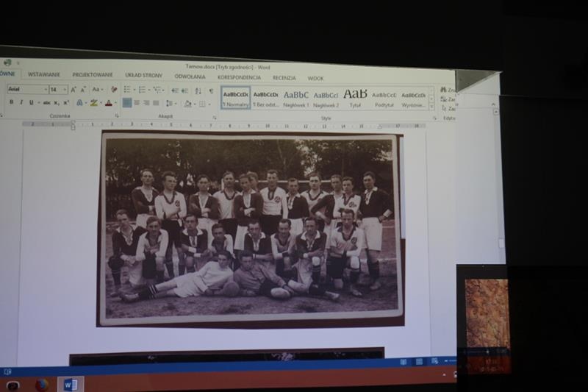Screen dimensions: 588x392
Task: Show paragraph marks with pilcrow icon
Action: tap(210, 90)
